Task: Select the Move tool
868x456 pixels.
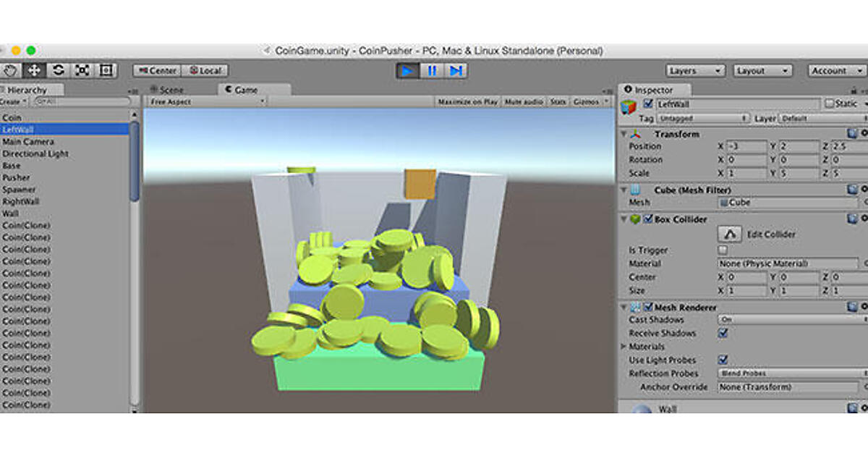Action: coord(34,70)
